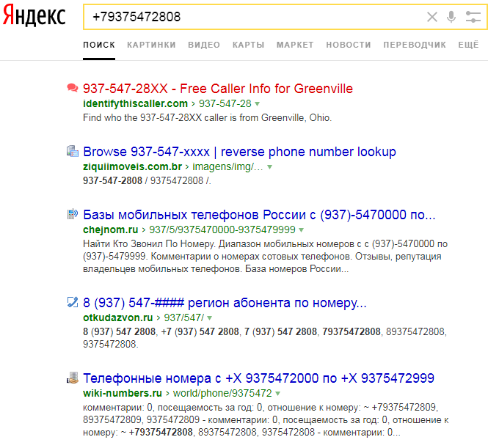The height and width of the screenshot is (448, 488).
Task: Switch to the Маркет tab
Action: (295, 45)
